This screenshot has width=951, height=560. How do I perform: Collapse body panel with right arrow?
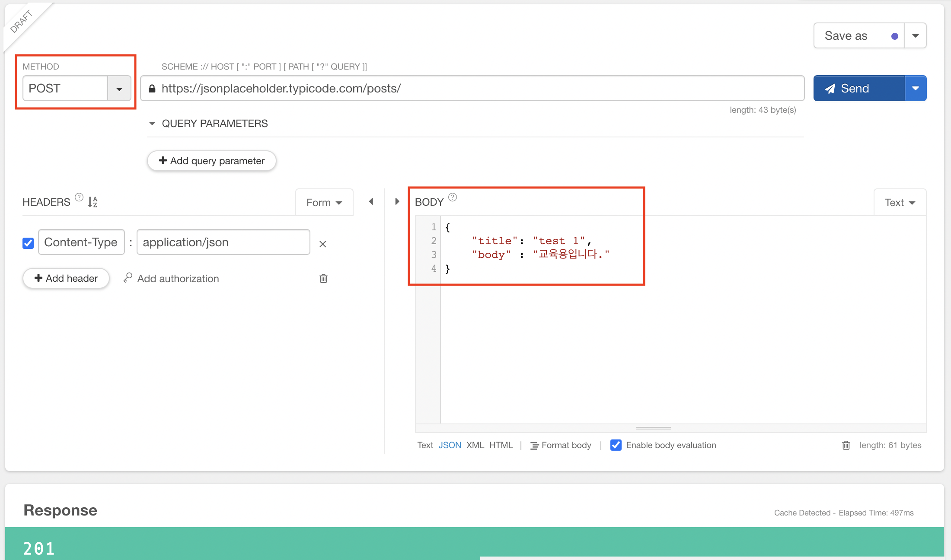(397, 201)
